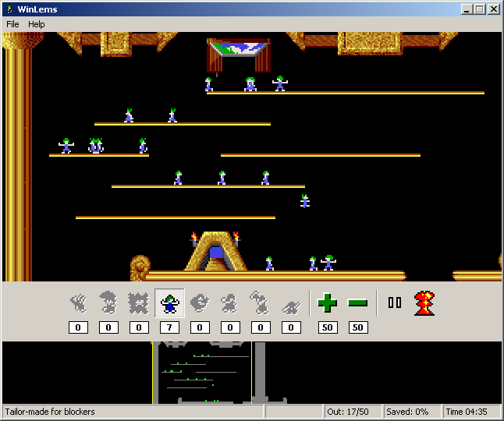Minimize the WinLems window

[x=467, y=9]
